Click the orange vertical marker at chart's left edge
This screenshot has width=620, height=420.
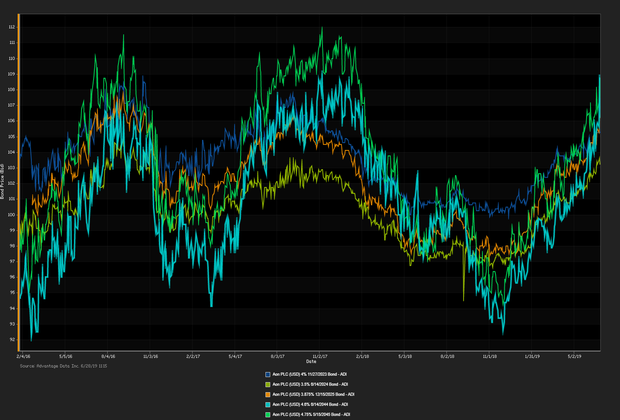click(x=19, y=182)
